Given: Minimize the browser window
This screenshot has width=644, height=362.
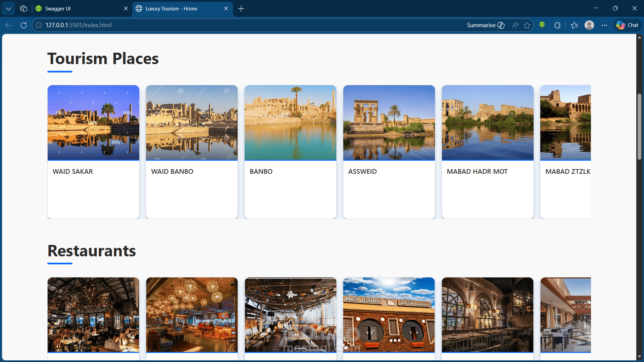Looking at the screenshot, I should pyautogui.click(x=596, y=8).
